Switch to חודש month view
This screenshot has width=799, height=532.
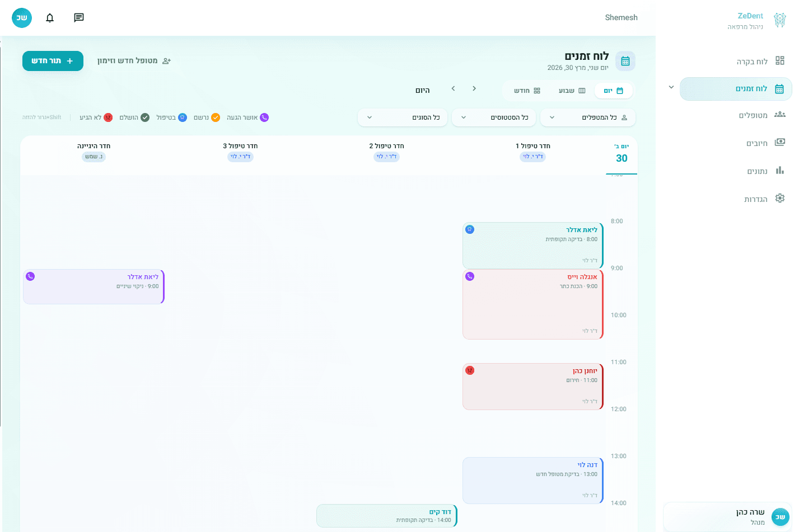[527, 91]
